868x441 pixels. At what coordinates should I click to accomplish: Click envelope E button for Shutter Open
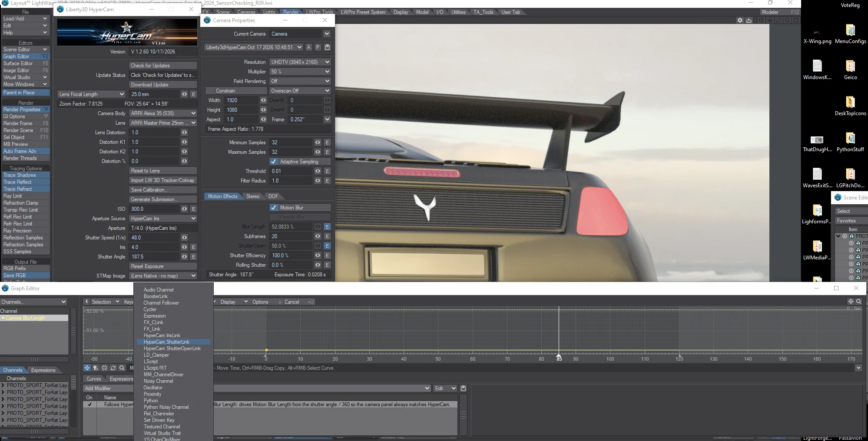tap(327, 246)
